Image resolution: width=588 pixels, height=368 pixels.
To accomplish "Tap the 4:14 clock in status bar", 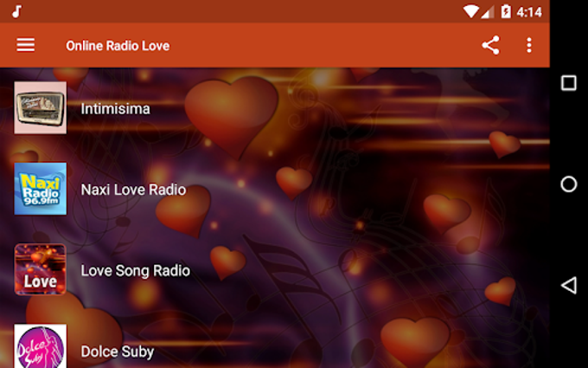I will 528,12.
